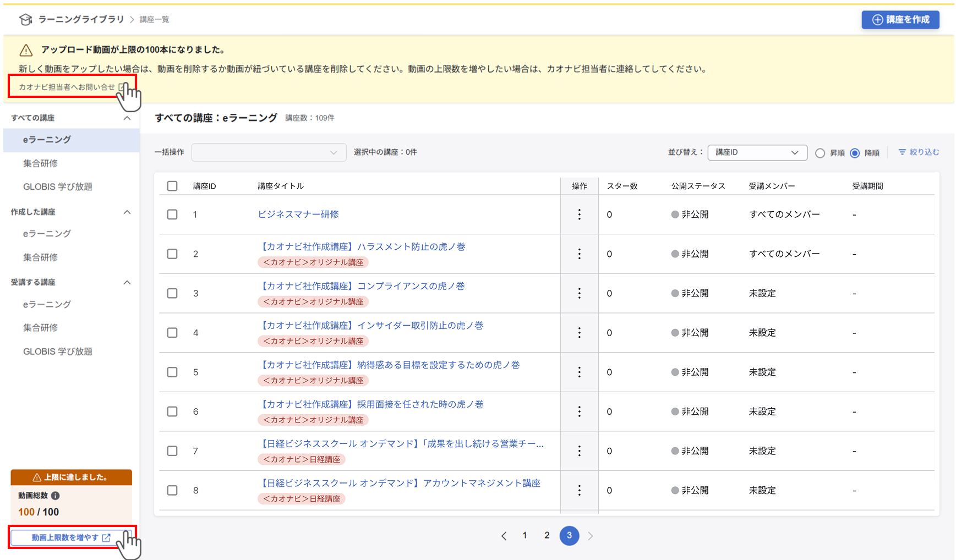Check the box for course ID 3

[x=172, y=293]
